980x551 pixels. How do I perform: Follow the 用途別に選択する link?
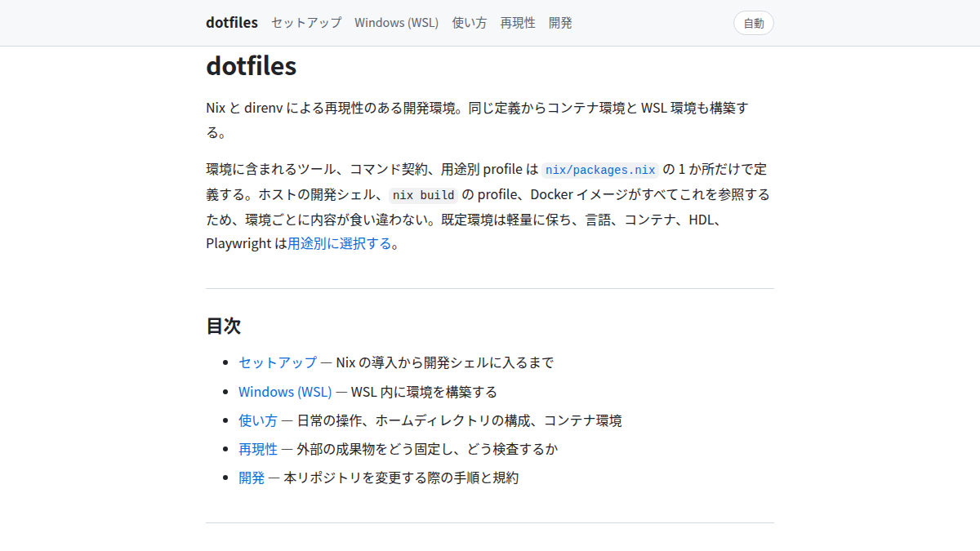tap(340, 243)
